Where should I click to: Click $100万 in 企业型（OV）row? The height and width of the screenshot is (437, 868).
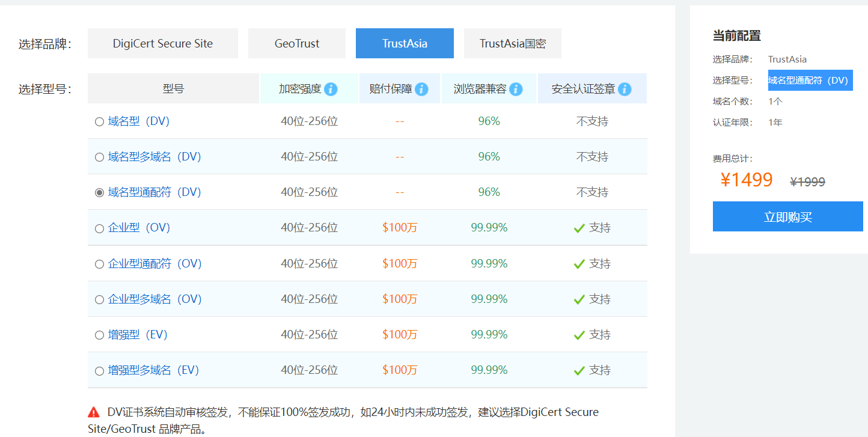[400, 228]
